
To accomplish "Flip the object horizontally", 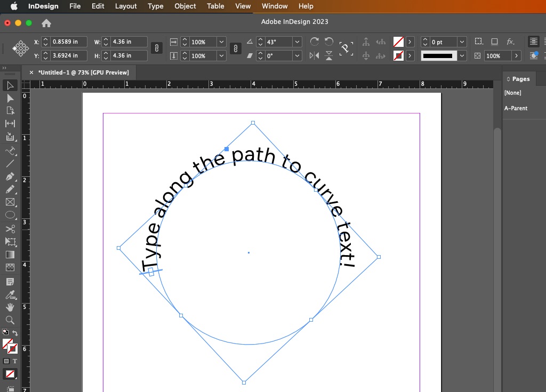I will coord(315,55).
